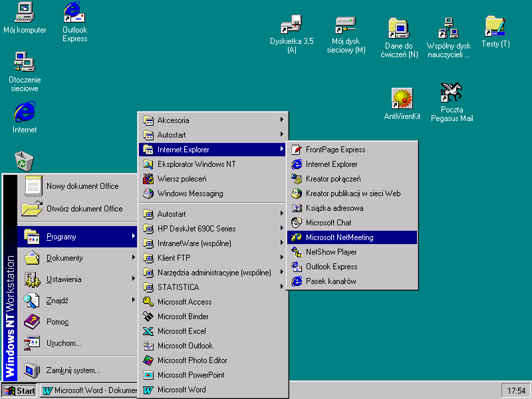Click the Kreator połączeń icon
The width and height of the screenshot is (532, 399).
[x=297, y=179]
